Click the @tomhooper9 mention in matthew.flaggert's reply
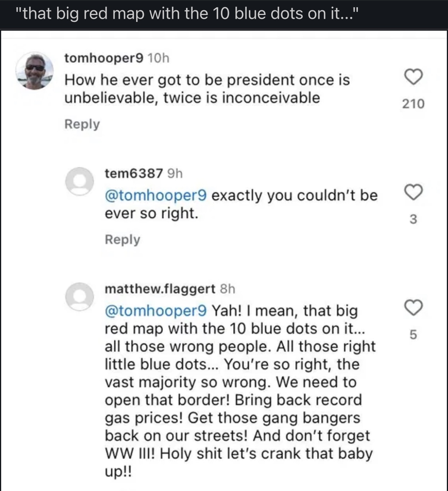The width and height of the screenshot is (448, 491). (156, 310)
